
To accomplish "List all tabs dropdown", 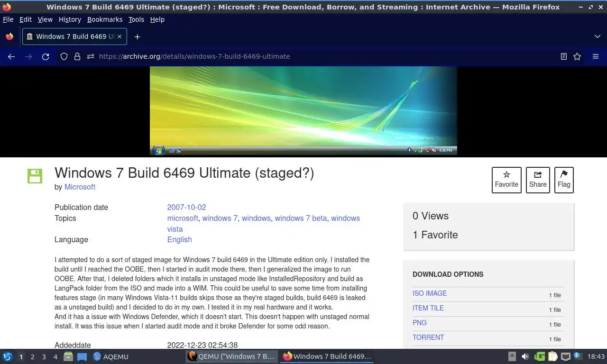I will [597, 36].
